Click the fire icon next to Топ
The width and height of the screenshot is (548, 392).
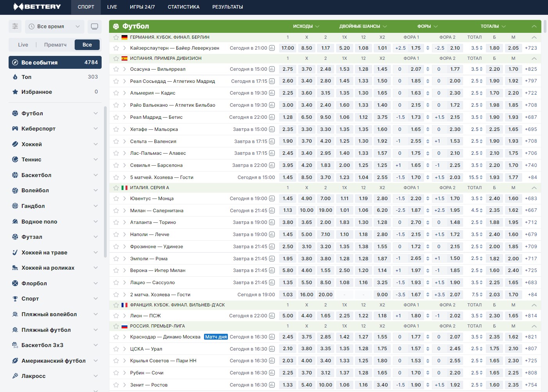coord(15,77)
